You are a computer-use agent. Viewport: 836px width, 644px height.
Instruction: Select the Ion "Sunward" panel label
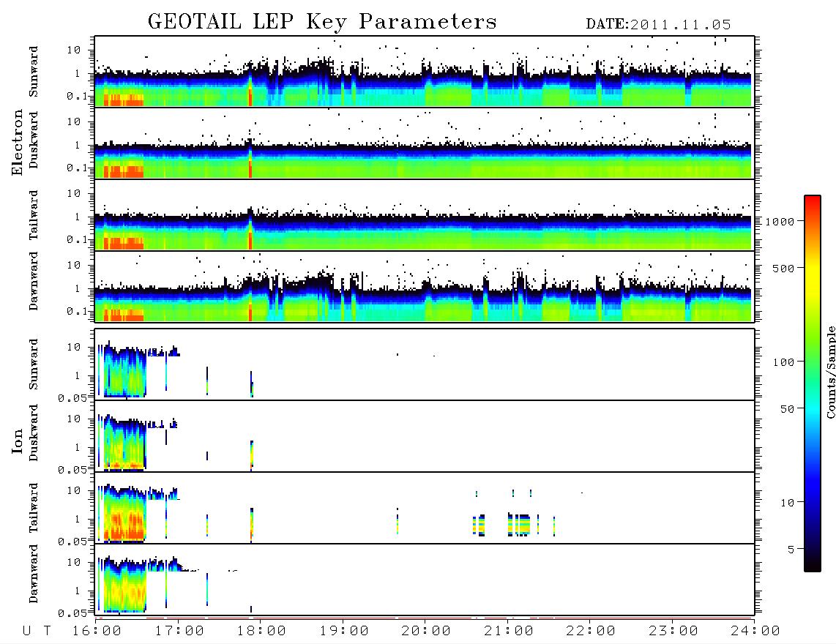click(34, 364)
